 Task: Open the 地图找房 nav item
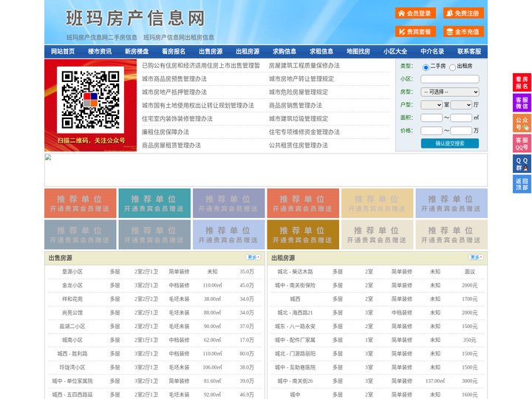coord(358,52)
